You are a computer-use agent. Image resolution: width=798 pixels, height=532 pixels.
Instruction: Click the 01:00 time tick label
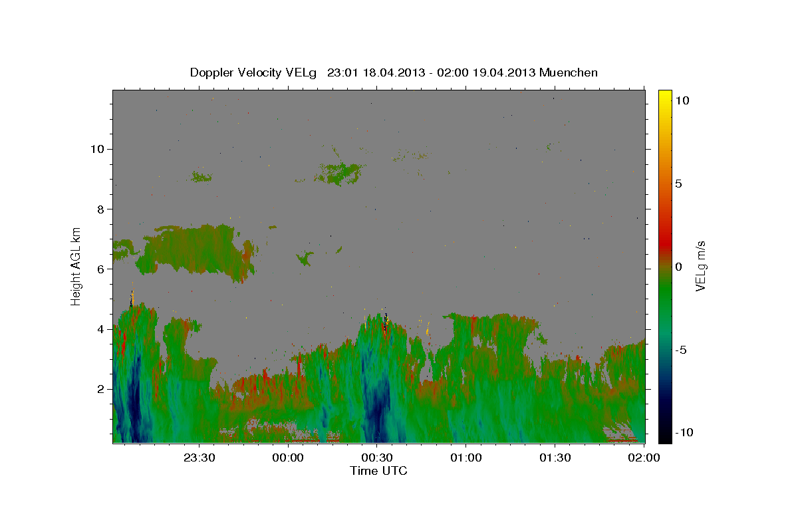465,458
